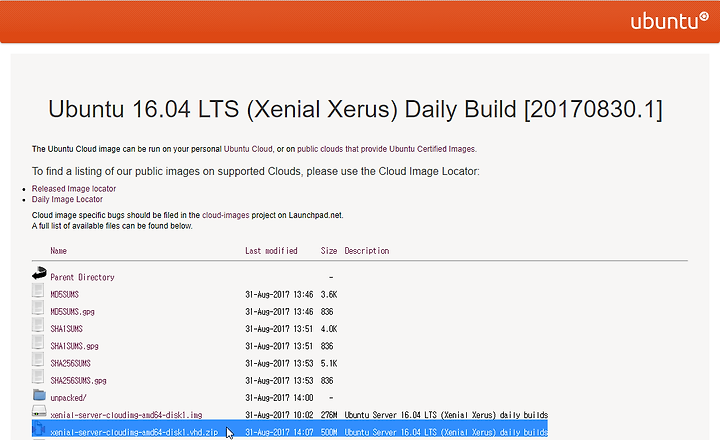
Task: Click the 500M size of disk1.vhd.zip
Action: [329, 432]
